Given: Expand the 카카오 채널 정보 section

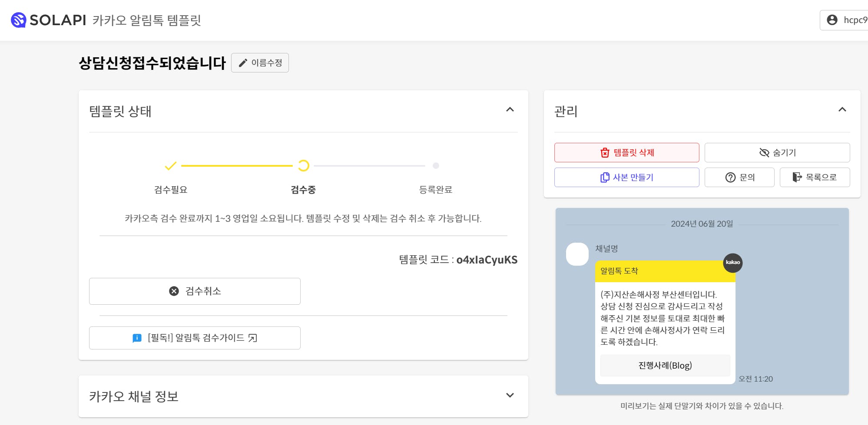Looking at the screenshot, I should 510,395.
